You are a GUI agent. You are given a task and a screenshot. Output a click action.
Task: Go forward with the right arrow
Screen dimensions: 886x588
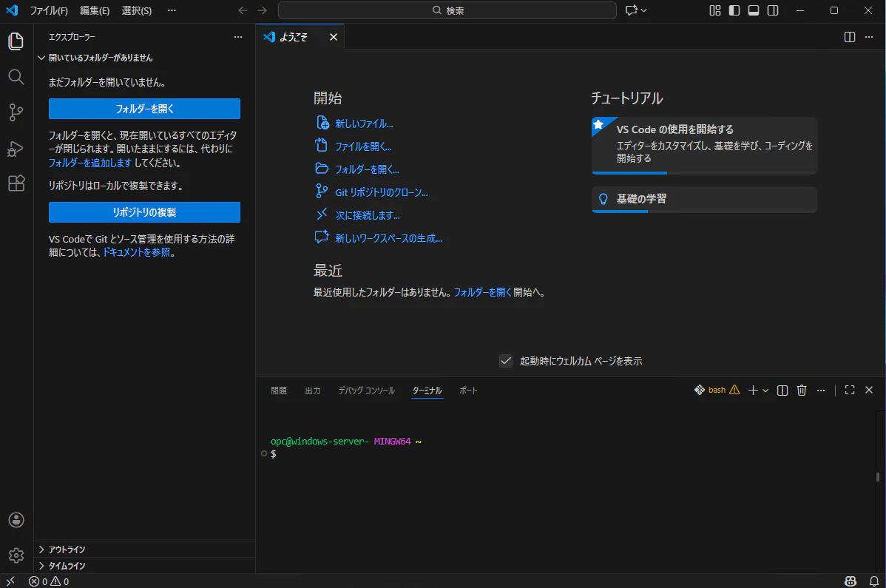[263, 10]
